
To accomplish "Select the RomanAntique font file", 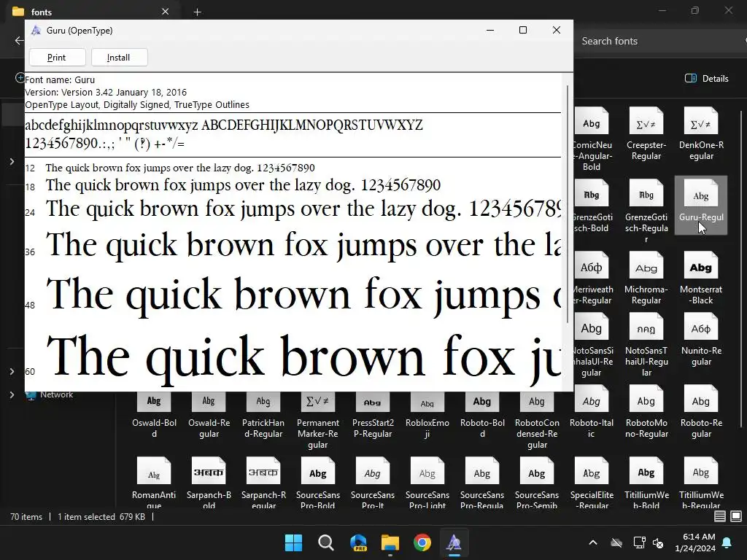I will [154, 482].
